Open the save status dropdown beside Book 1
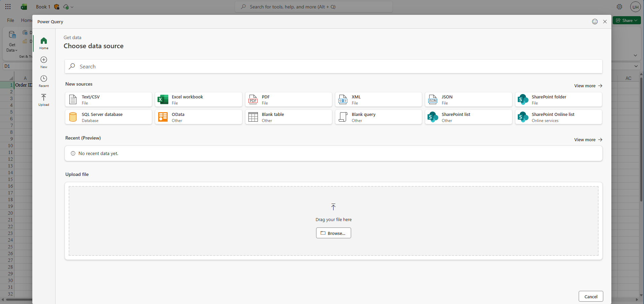Image resolution: width=644 pixels, height=304 pixels. pyautogui.click(x=68, y=7)
